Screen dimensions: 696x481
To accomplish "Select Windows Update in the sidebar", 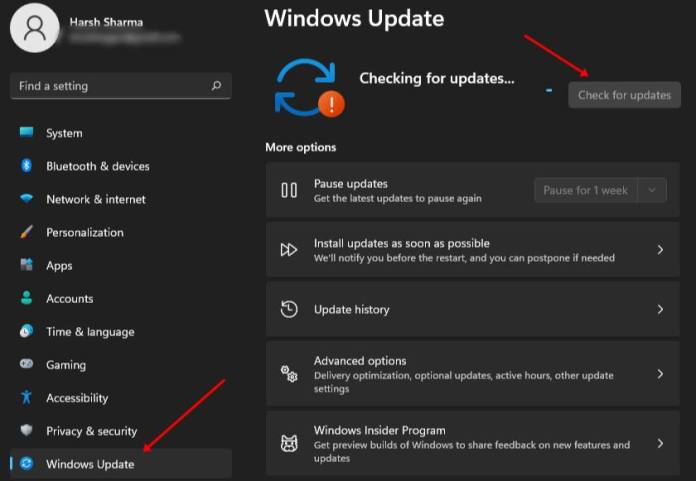I will (x=120, y=464).
